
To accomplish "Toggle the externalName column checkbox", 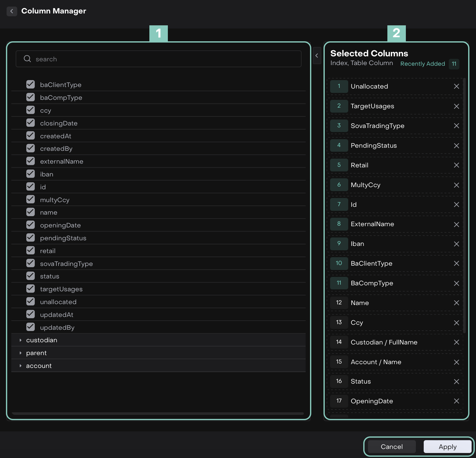I will click(31, 161).
